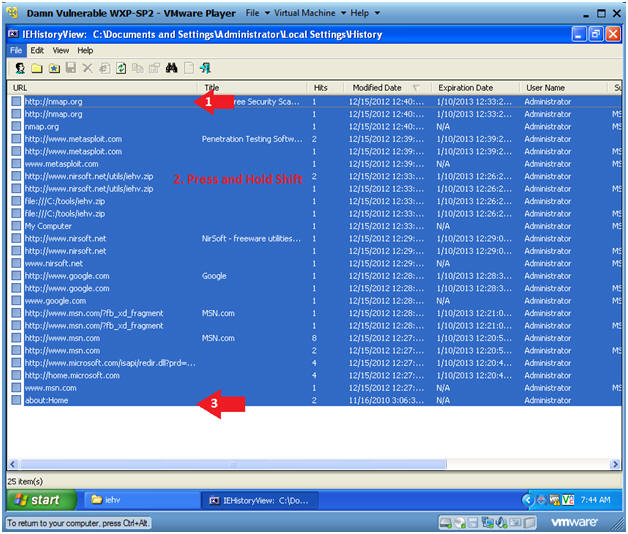Image resolution: width=628 pixels, height=534 pixels.
Task: Select the http://home.microsoft.com URL row
Action: coord(72,375)
